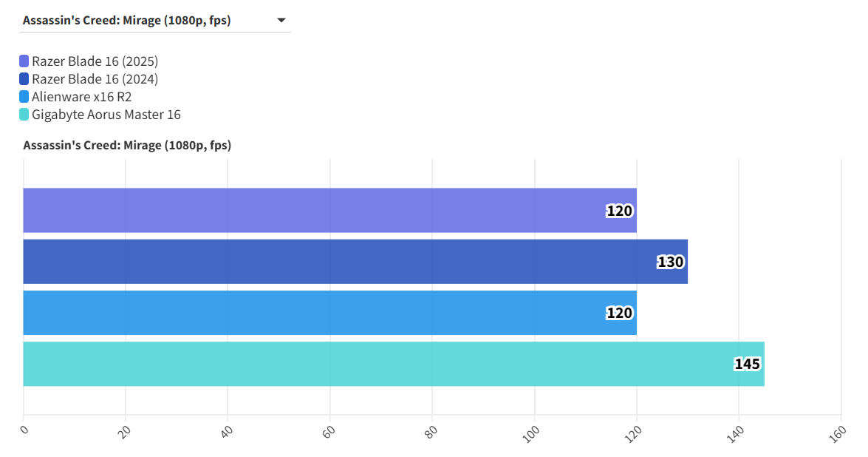Toggle the Razer Blade 16 (2025) legend label

95,61
